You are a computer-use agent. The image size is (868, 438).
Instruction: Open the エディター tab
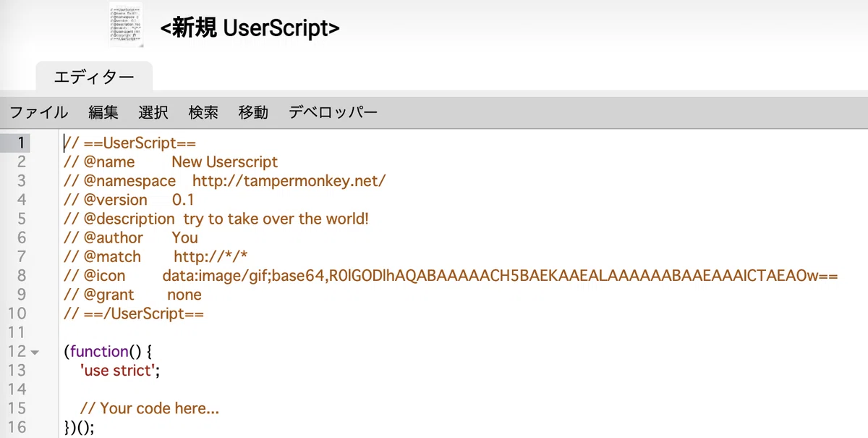pos(94,76)
